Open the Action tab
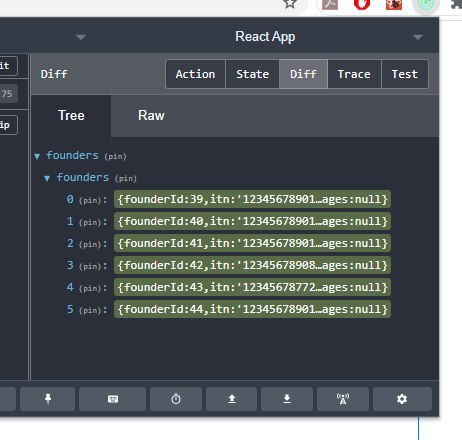 [195, 74]
